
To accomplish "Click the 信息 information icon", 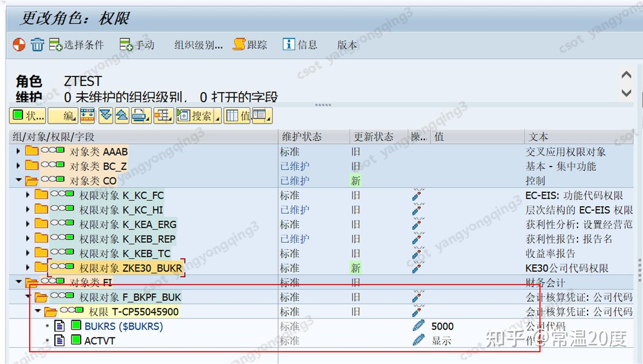I will 288,44.
